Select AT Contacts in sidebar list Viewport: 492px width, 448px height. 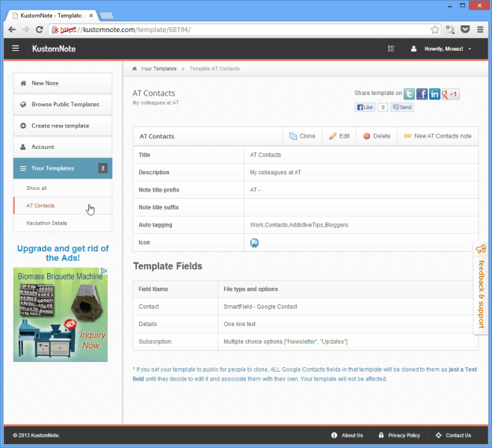[63, 206]
